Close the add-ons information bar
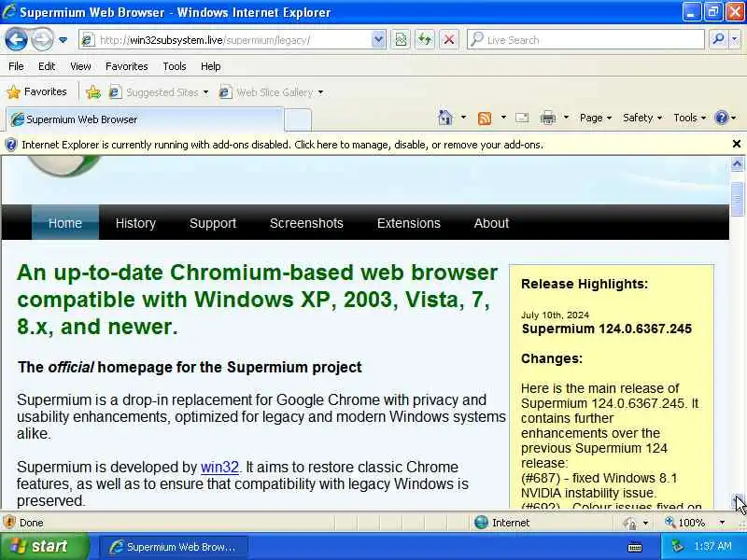 click(736, 144)
